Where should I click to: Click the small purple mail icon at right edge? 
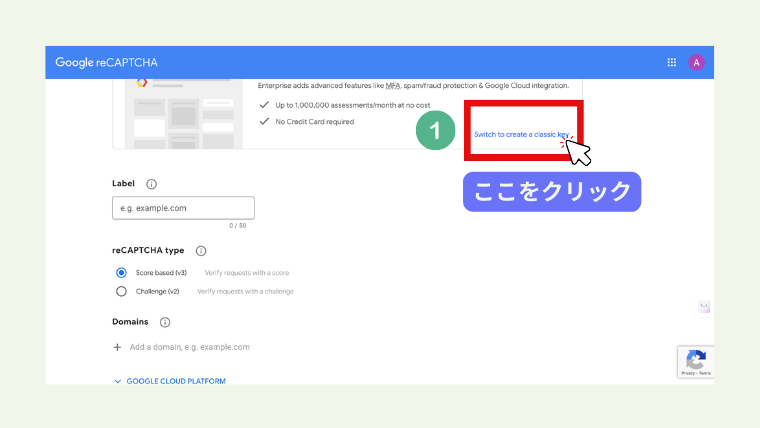coord(704,307)
